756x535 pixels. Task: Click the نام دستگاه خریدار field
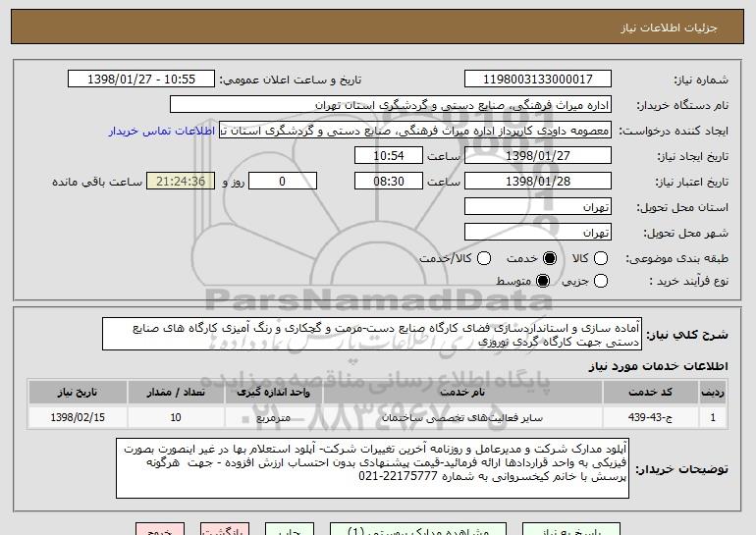pyautogui.click(x=391, y=105)
